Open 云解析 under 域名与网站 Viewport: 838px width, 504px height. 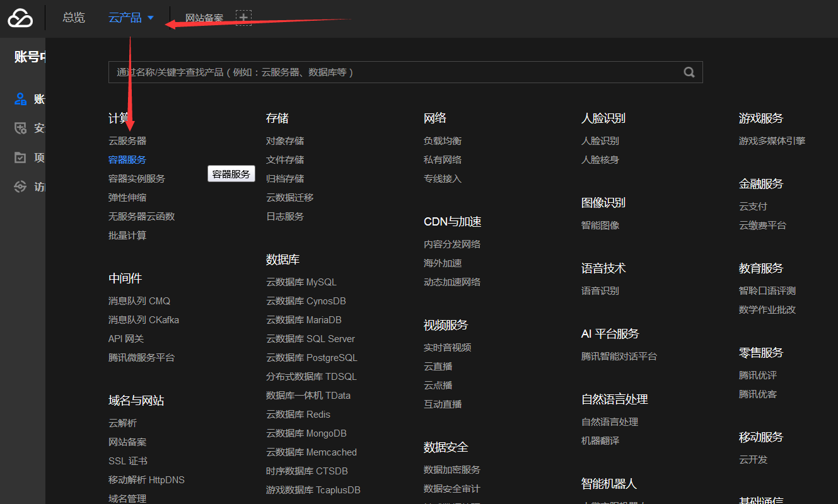point(122,423)
